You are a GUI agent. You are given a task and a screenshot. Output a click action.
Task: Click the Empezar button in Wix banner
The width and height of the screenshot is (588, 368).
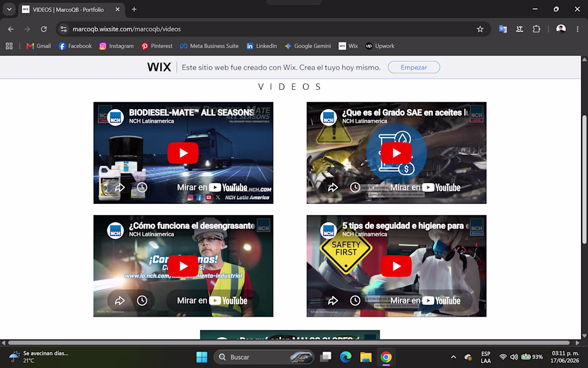pyautogui.click(x=414, y=67)
